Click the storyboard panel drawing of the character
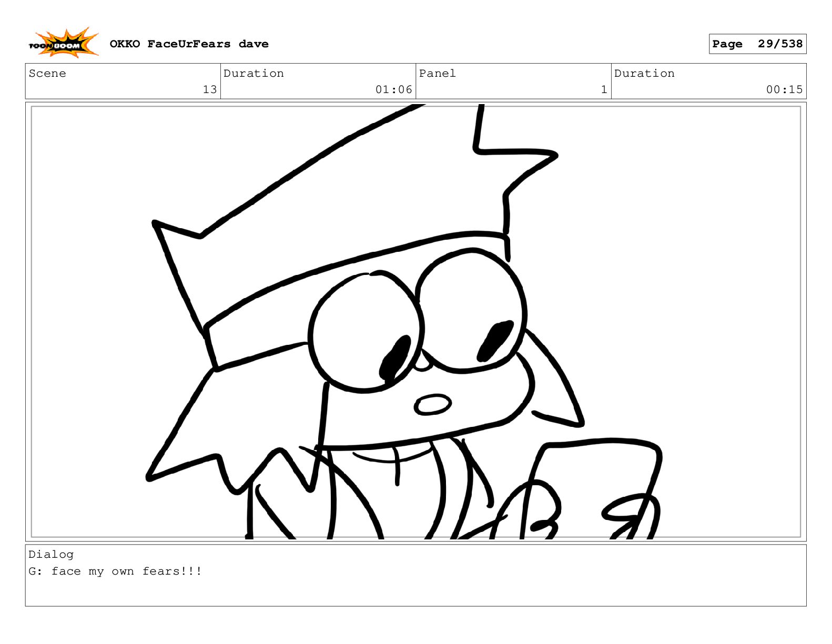 pyautogui.click(x=415, y=322)
